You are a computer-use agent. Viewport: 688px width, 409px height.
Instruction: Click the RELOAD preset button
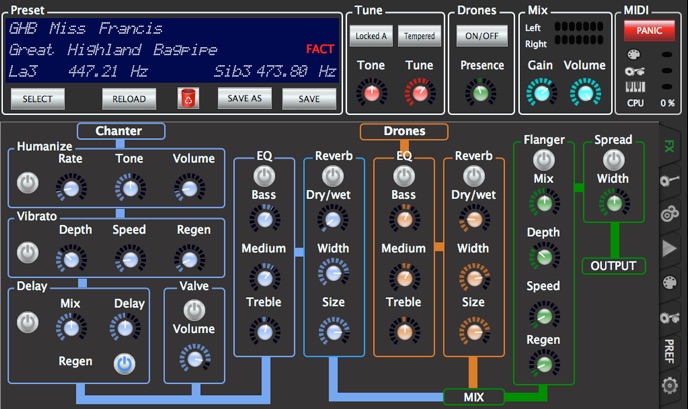click(129, 99)
